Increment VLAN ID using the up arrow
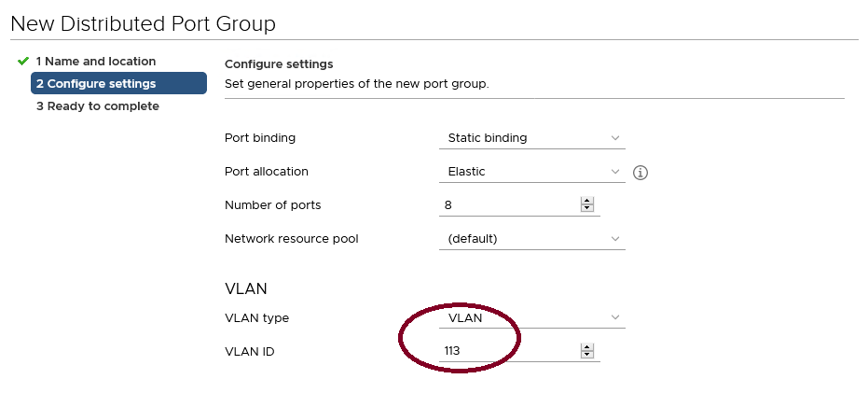 point(586,347)
